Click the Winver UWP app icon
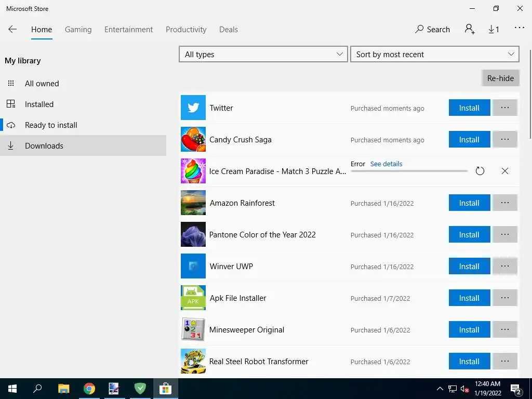Screen dimensions: 532x399 (193, 266)
